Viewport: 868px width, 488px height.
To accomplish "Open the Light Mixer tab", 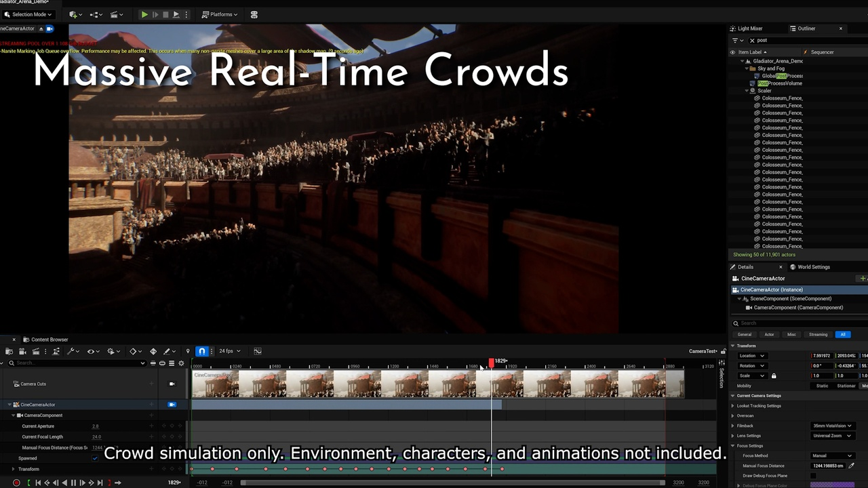I will [749, 28].
